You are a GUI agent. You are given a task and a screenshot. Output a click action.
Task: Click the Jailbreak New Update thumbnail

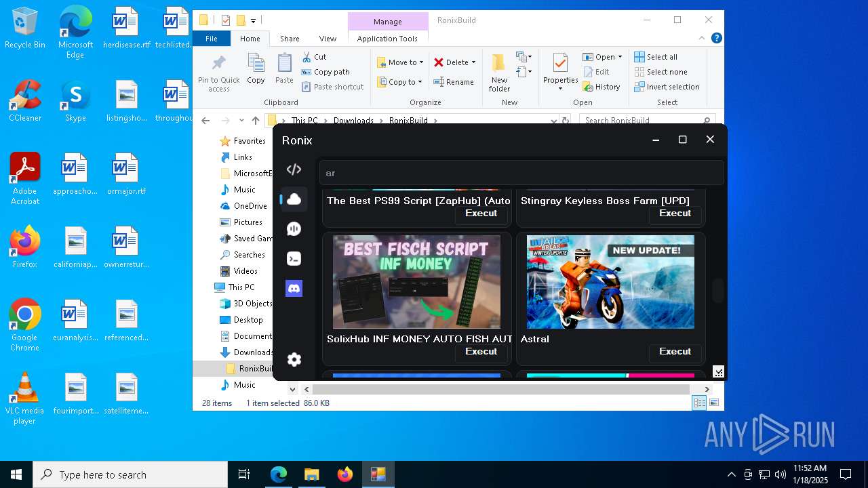coord(610,282)
